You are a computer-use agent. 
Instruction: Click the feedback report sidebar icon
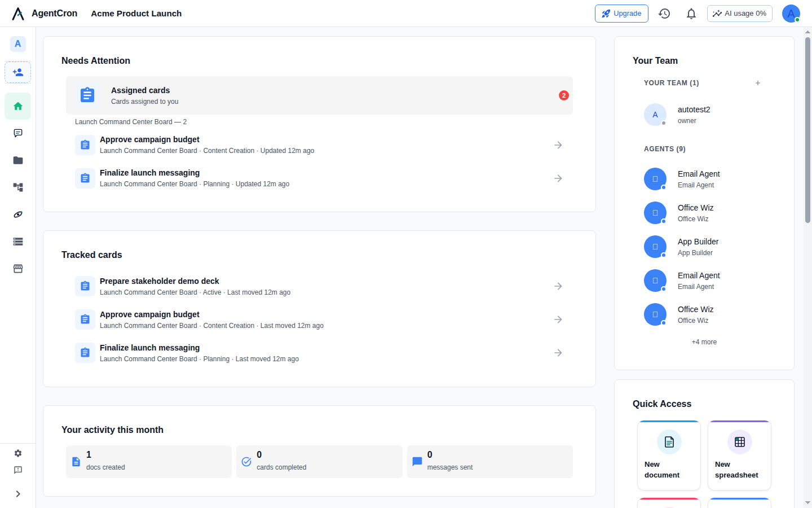pyautogui.click(x=18, y=470)
